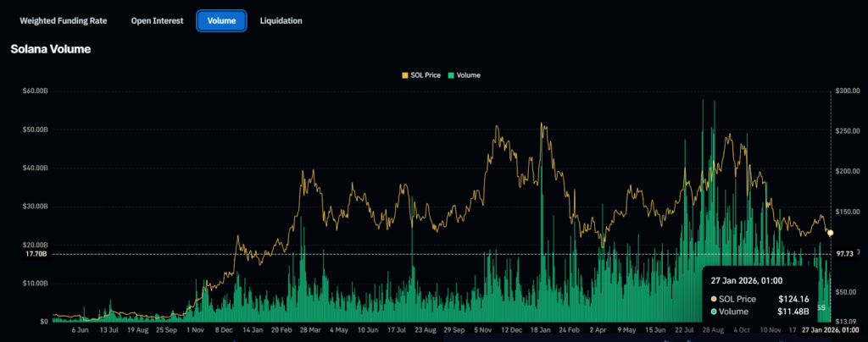Click the $124.16 price value in tooltip
This screenshot has height=342, width=868.
tap(794, 299)
